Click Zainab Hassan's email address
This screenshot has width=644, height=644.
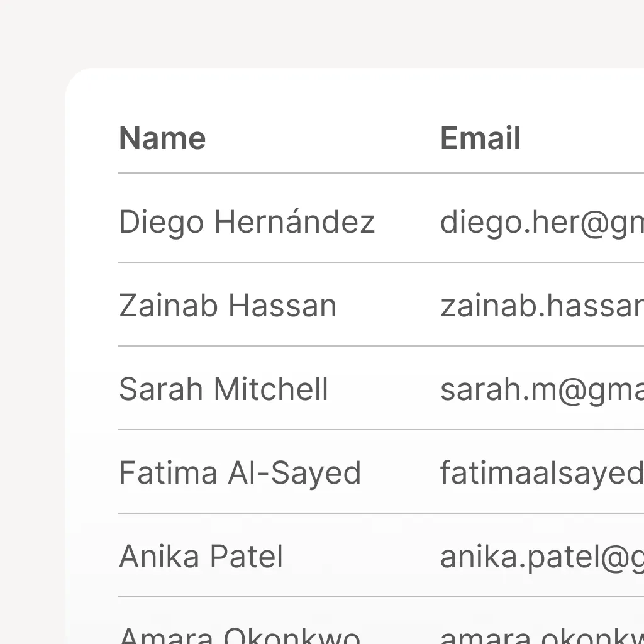coord(541,306)
